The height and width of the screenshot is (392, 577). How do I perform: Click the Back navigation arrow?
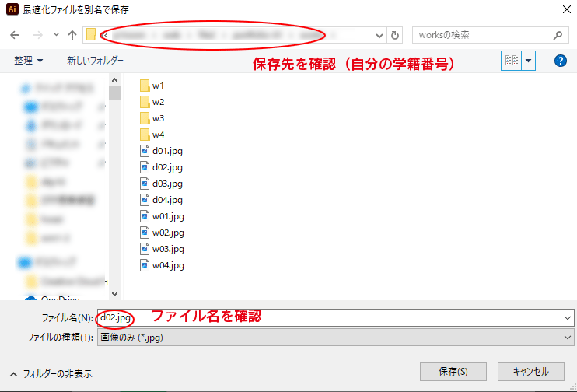tap(15, 35)
